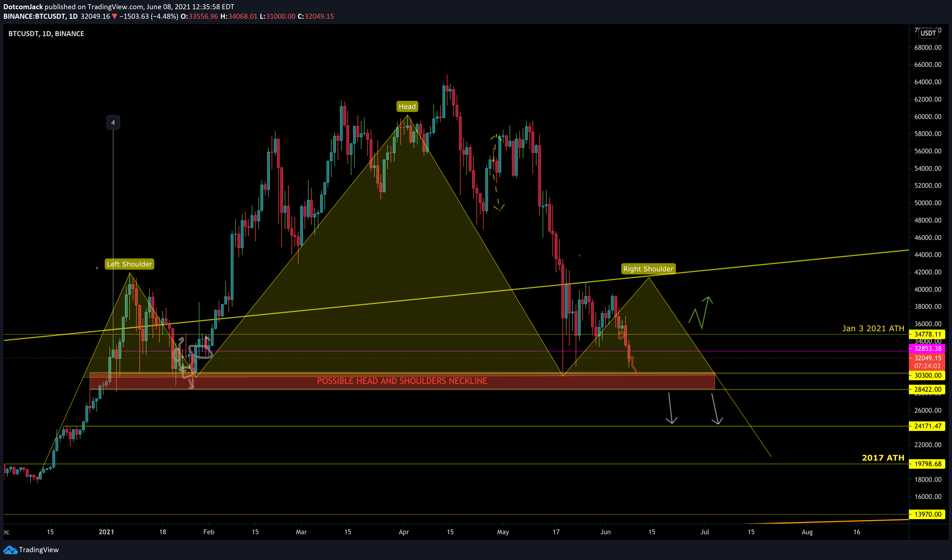Image resolution: width=952 pixels, height=560 pixels.
Task: Click the 'Feb' date axis label
Action: click(x=209, y=532)
